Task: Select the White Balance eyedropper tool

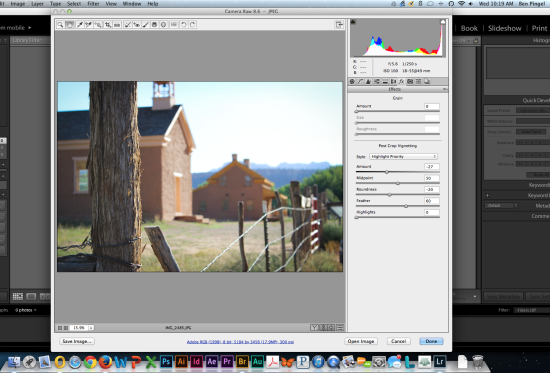Action: (x=80, y=25)
